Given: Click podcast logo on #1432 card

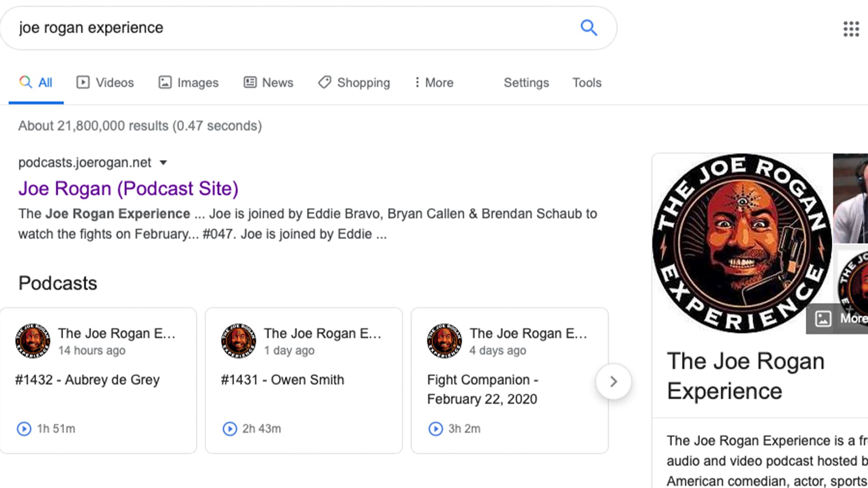Looking at the screenshot, I should [33, 341].
